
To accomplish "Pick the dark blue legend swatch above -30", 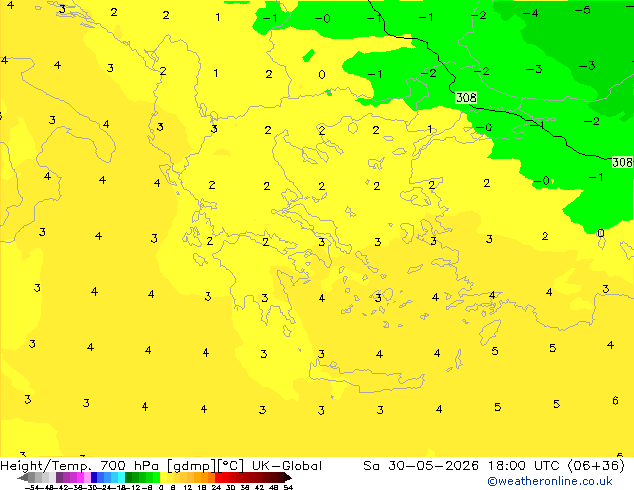I will 94,478.
